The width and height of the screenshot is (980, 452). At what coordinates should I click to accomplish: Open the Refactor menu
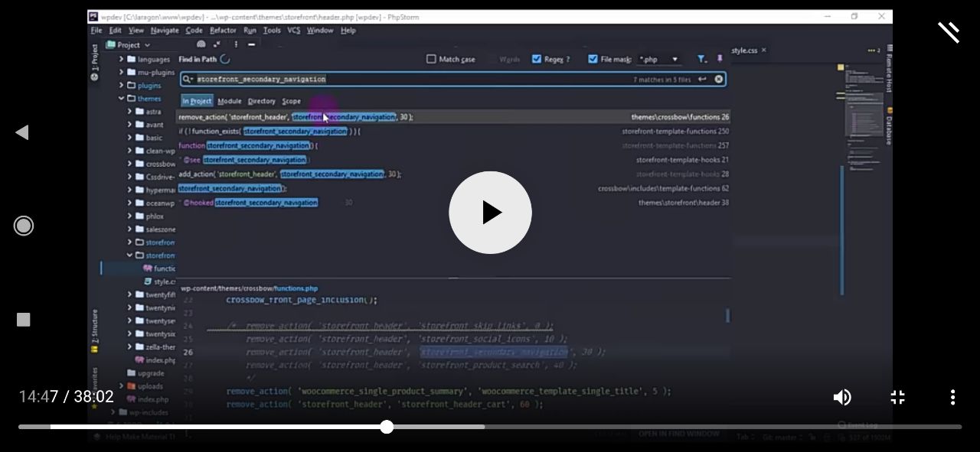[x=223, y=31]
